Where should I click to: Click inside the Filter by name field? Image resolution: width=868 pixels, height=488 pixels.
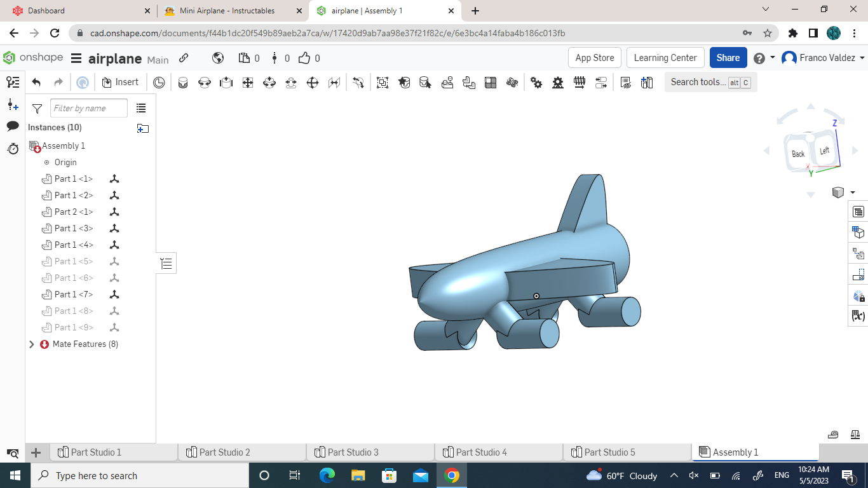pyautogui.click(x=89, y=108)
